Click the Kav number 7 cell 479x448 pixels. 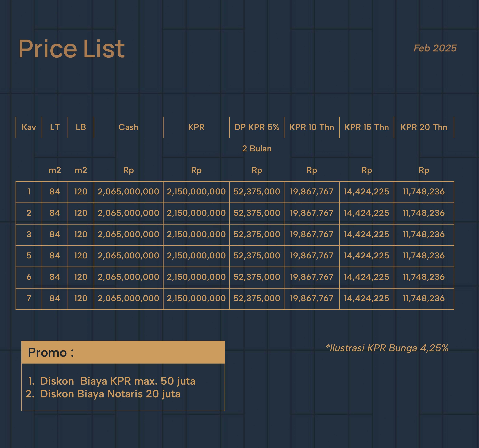pyautogui.click(x=29, y=298)
